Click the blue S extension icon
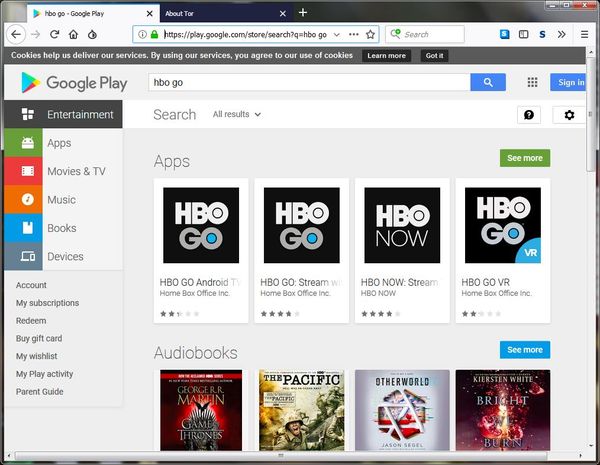Screen dimensions: 600x465 [x=504, y=34]
